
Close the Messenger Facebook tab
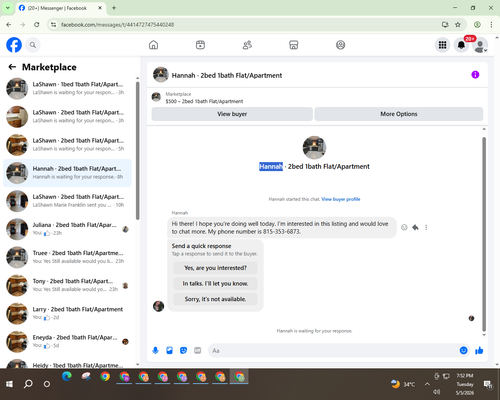100,8
